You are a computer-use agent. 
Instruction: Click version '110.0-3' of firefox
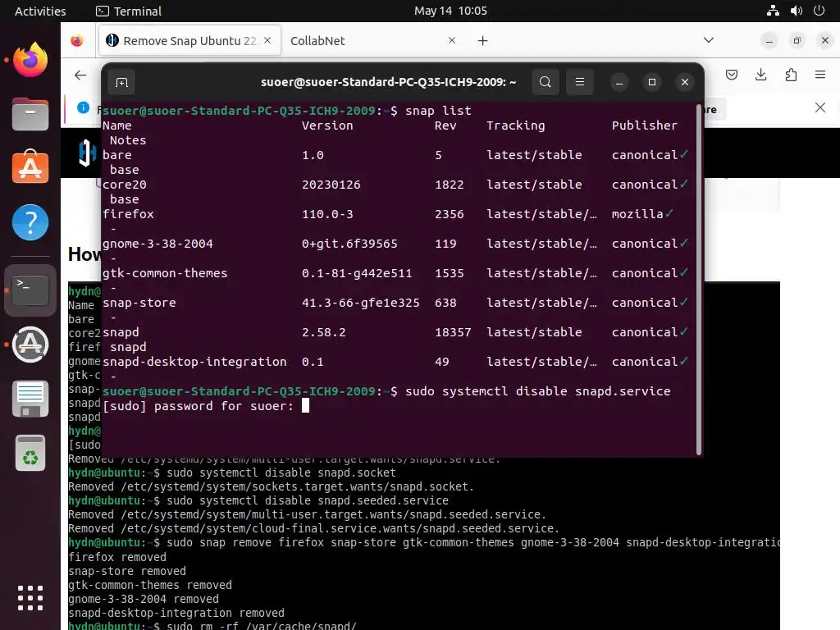[327, 214]
